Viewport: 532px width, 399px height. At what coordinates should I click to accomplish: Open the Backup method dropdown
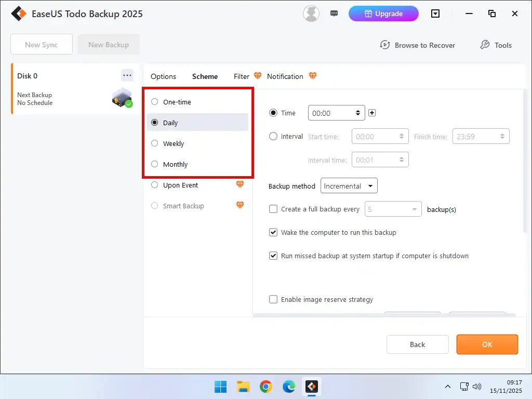coord(349,185)
